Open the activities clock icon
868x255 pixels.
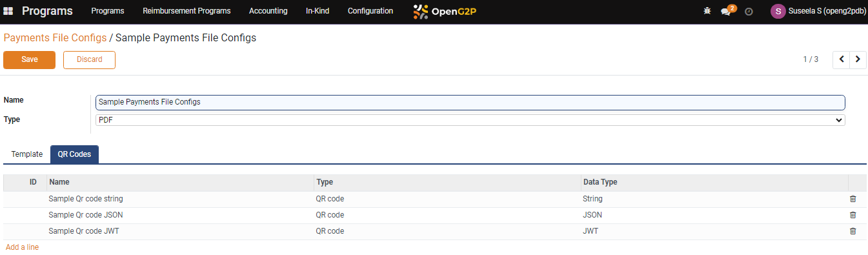pos(749,12)
